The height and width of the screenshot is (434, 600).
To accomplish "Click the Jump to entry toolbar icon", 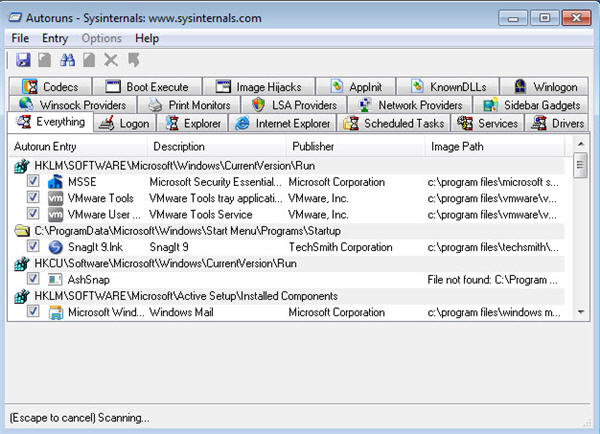I will click(133, 61).
